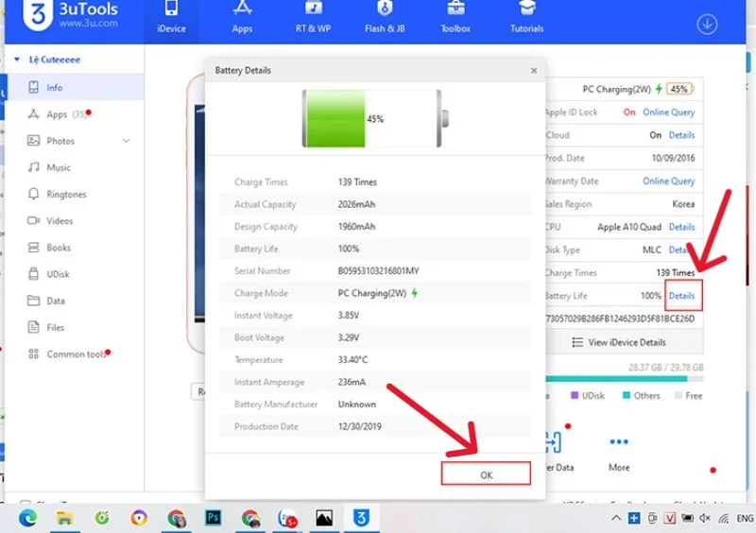Click the Info phone icon
The image size is (756, 533).
pos(33,87)
